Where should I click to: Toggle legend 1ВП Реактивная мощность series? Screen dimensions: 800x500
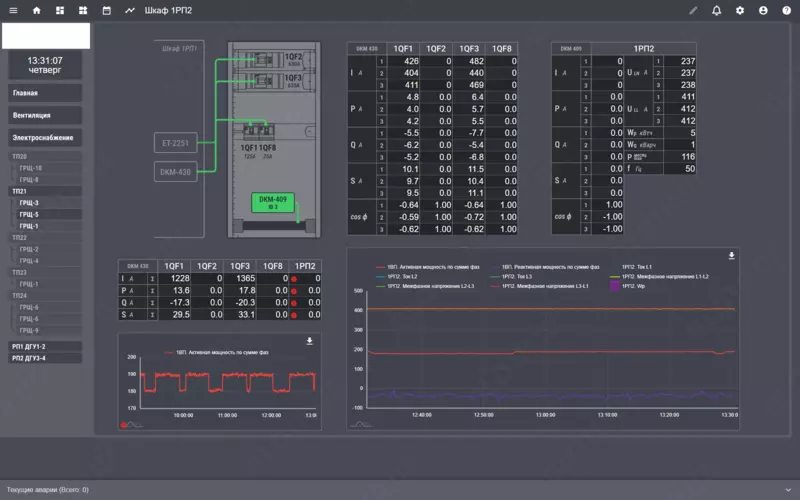(x=545, y=267)
